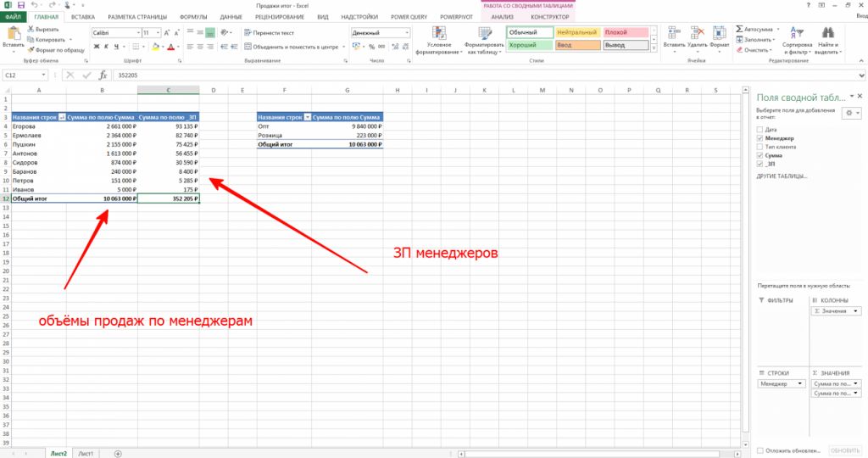
Task: Expand the cell styles gallery
Action: (x=654, y=48)
